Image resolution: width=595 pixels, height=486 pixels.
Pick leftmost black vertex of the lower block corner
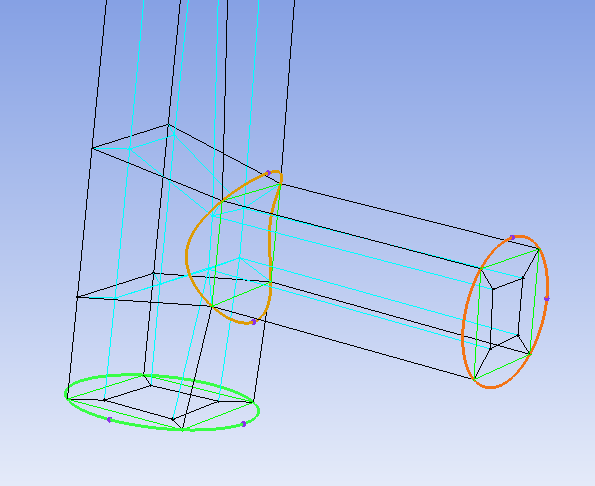(77, 297)
